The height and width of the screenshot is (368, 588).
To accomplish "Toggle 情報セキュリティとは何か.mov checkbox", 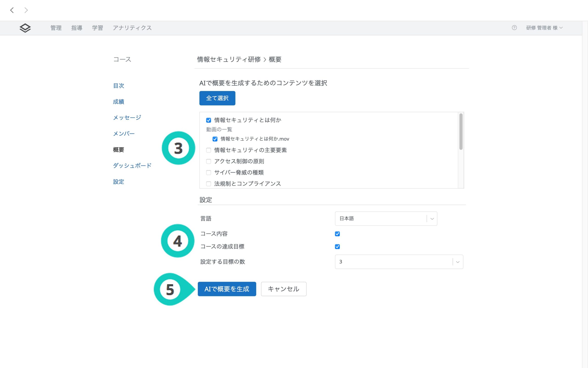I will point(215,139).
